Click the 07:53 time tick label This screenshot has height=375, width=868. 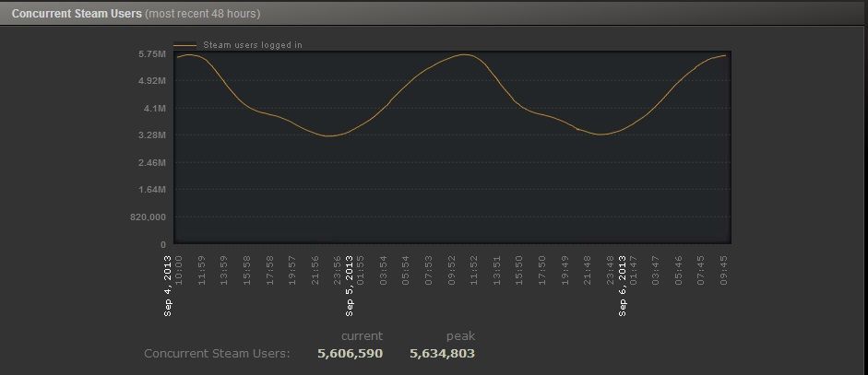pyautogui.click(x=428, y=270)
